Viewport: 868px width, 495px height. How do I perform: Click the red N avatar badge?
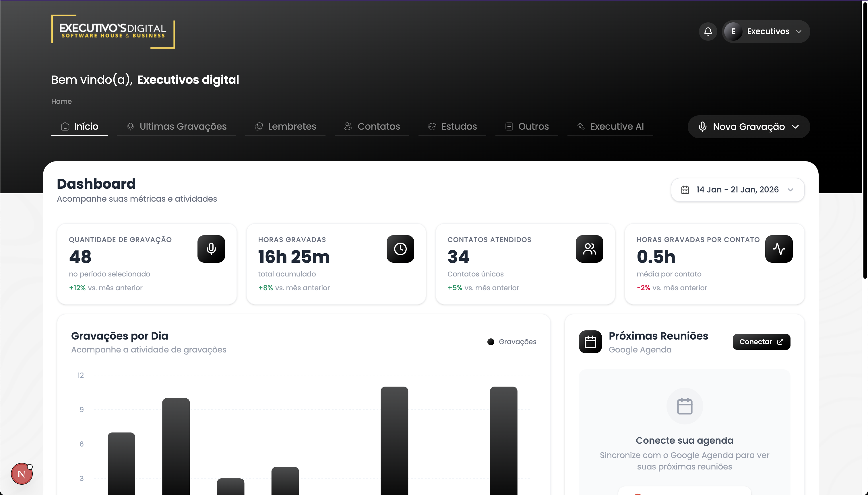pos(22,473)
